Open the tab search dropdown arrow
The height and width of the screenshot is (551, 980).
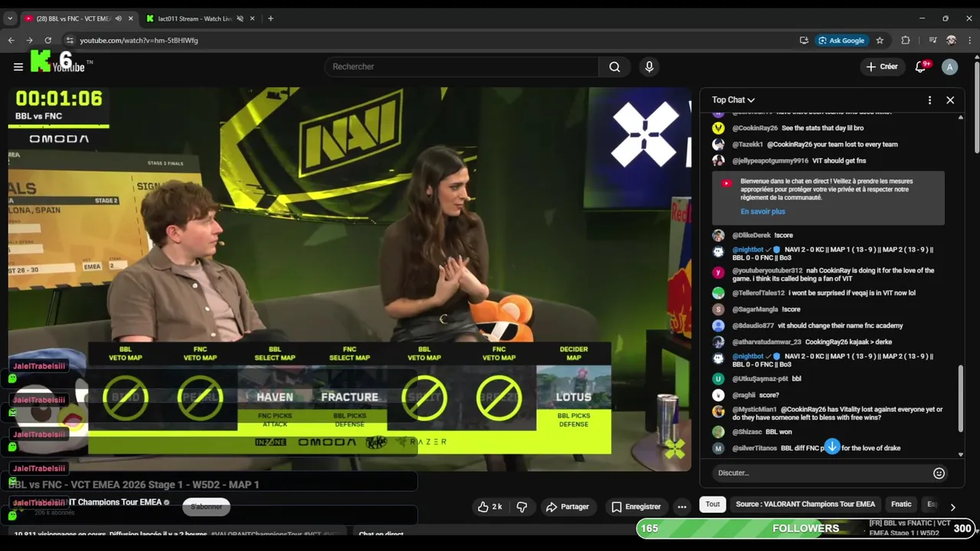click(10, 18)
